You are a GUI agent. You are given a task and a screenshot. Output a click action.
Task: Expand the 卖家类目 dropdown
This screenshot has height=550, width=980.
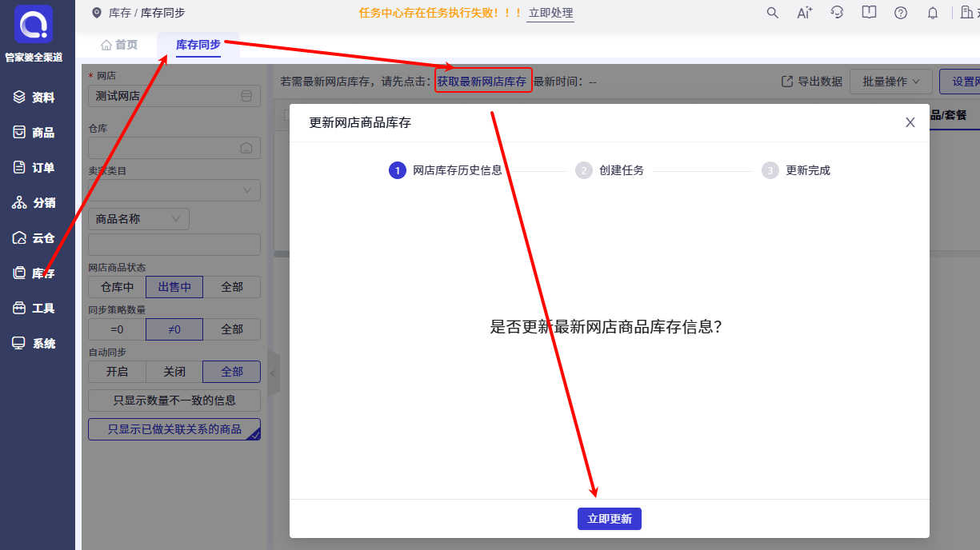click(174, 190)
